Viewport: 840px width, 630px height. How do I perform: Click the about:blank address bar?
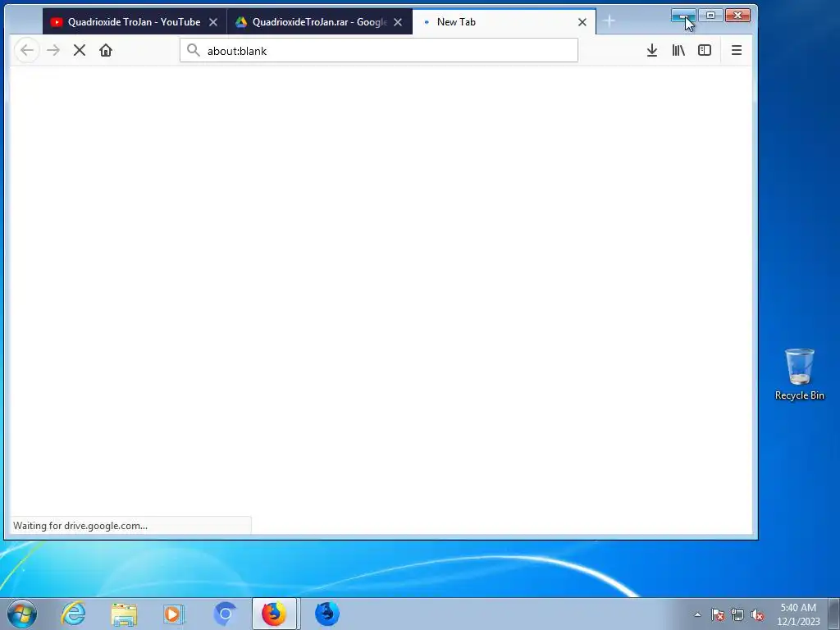point(379,50)
